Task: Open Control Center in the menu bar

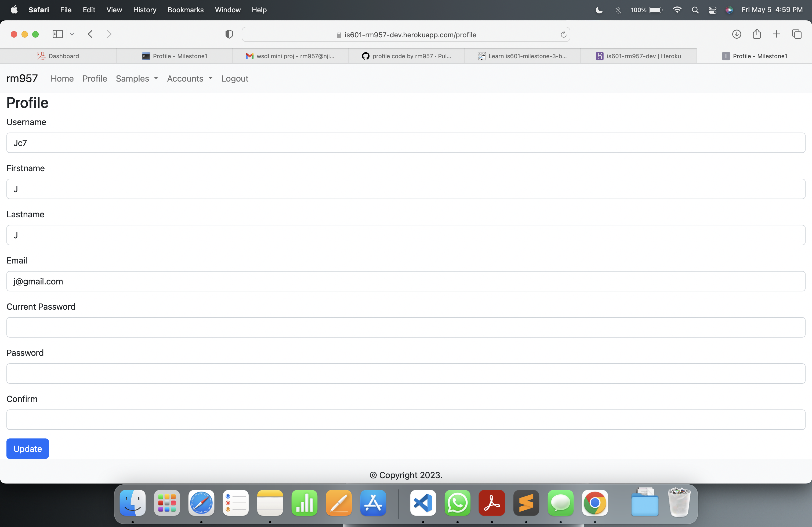Action: [x=712, y=10]
